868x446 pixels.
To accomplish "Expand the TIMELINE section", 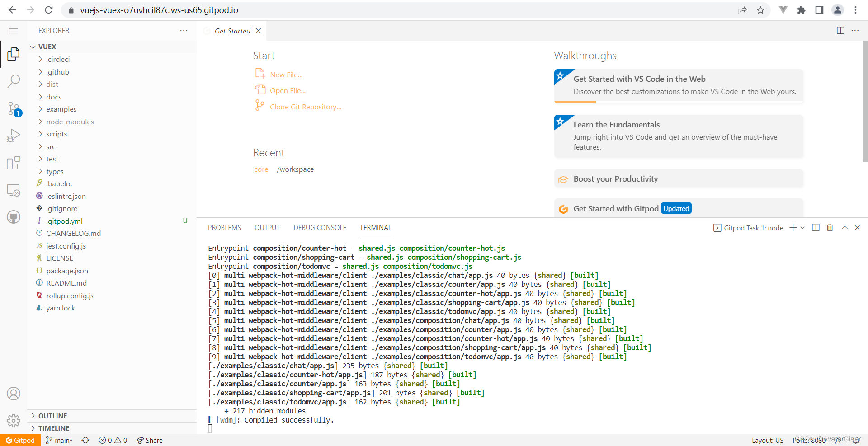I will (112, 428).
